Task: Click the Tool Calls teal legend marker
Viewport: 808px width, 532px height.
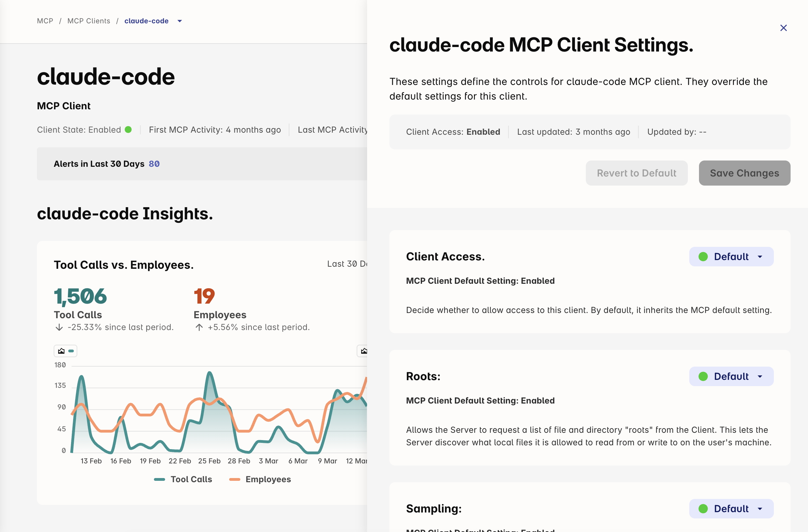Action: [x=160, y=479]
